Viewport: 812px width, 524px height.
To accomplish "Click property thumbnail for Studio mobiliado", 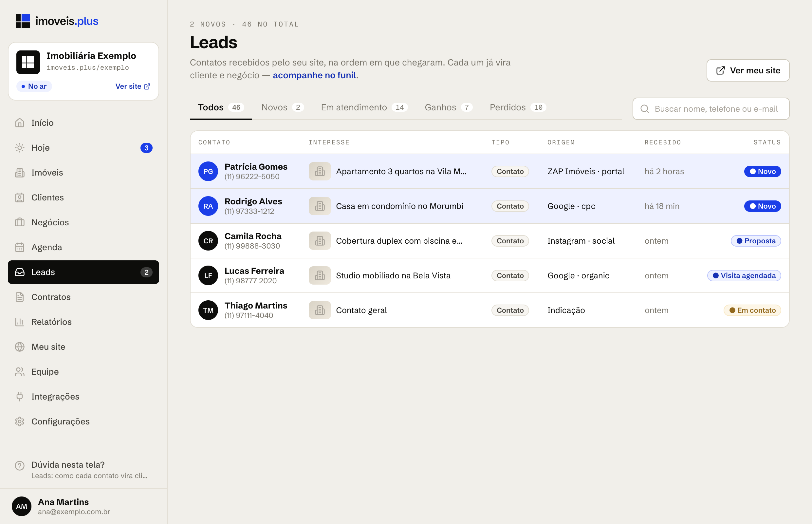I will 320,276.
